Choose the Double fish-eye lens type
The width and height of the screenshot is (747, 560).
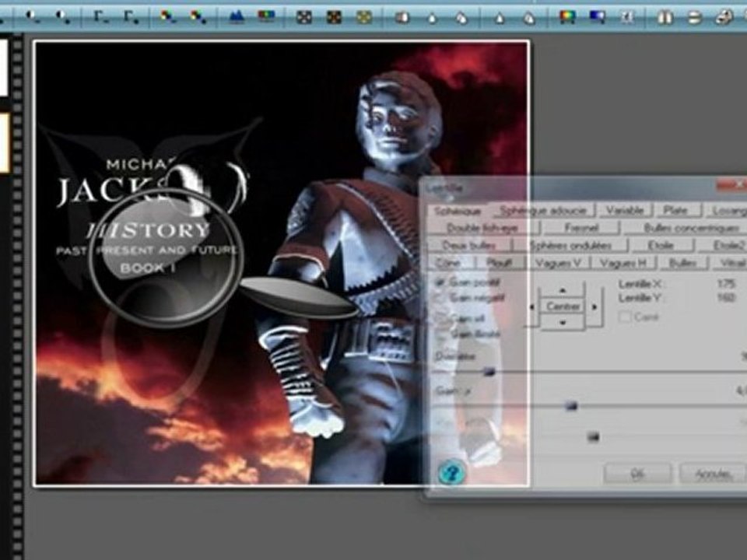482,228
